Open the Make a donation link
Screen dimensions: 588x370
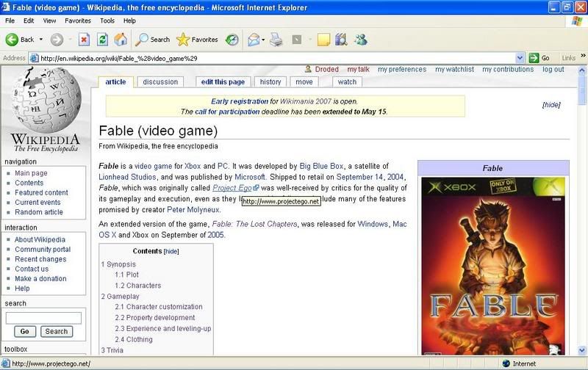pos(40,279)
